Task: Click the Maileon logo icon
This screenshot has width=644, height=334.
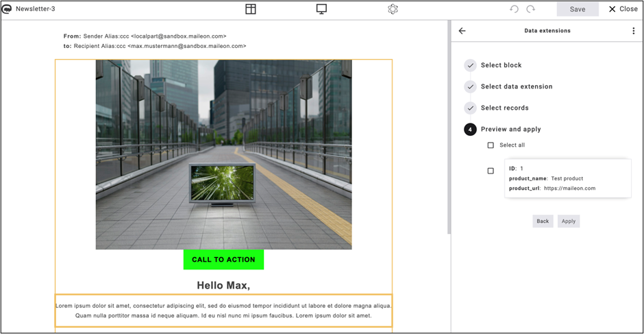Action: 7,9
